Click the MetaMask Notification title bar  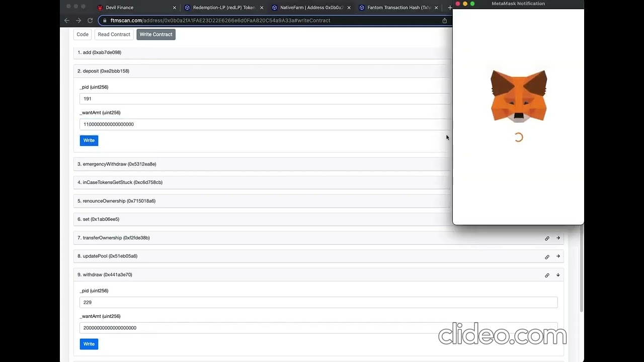(x=518, y=4)
